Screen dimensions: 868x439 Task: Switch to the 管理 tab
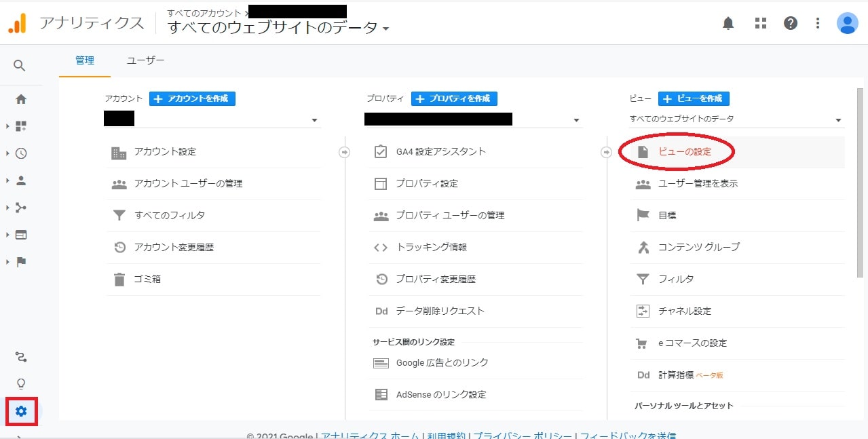pos(85,60)
